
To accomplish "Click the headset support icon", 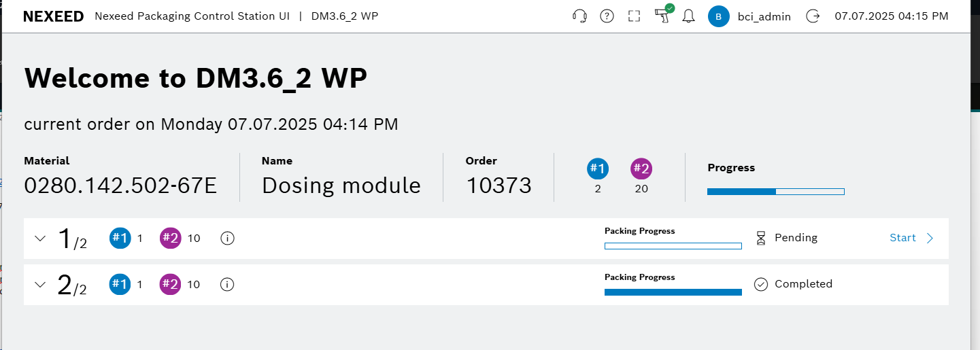I will [x=580, y=16].
